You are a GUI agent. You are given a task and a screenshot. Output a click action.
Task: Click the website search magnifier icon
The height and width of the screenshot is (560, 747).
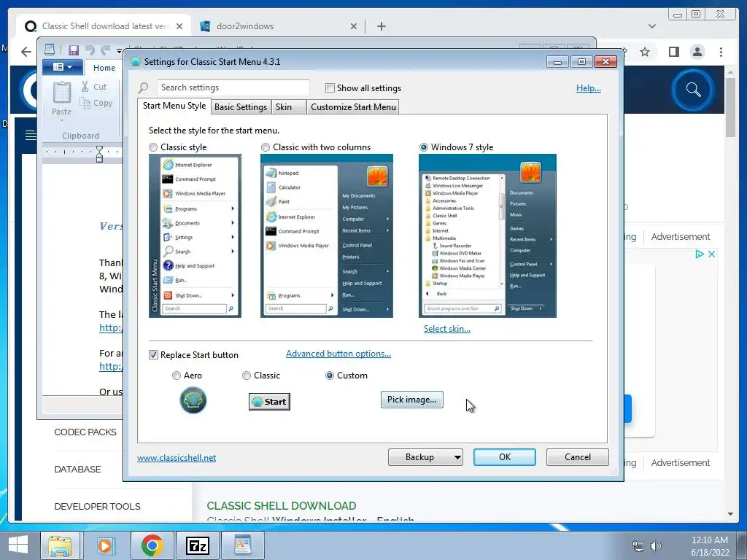pyautogui.click(x=693, y=90)
